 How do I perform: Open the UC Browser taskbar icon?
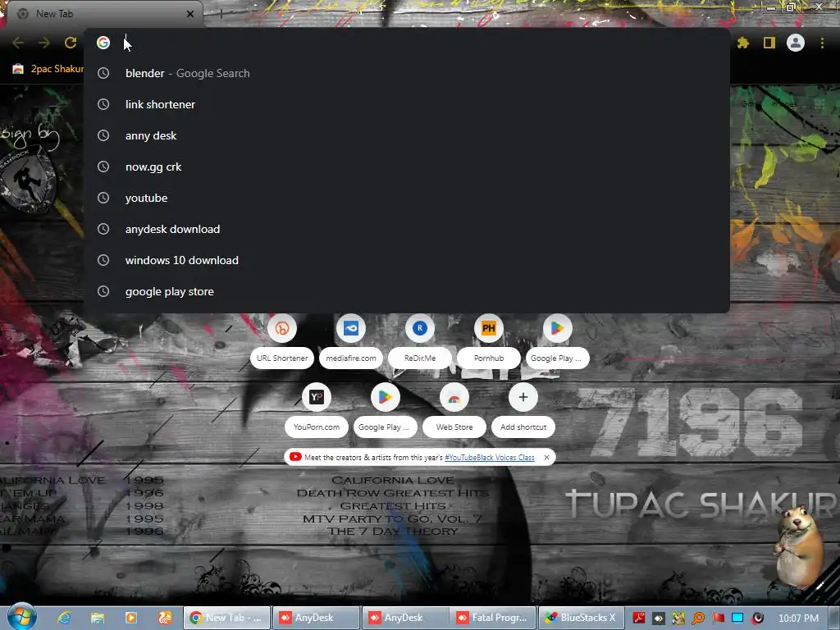point(165,618)
